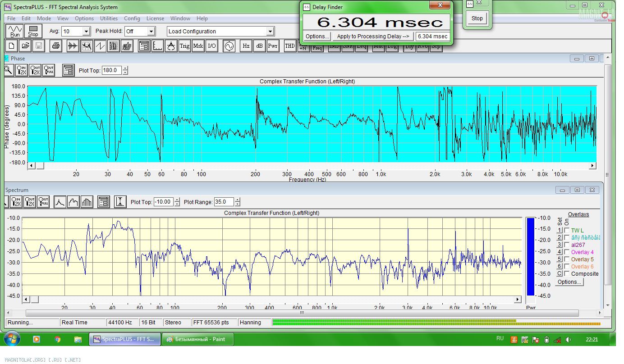Zoom out full on Spectrum plot

click(43, 201)
